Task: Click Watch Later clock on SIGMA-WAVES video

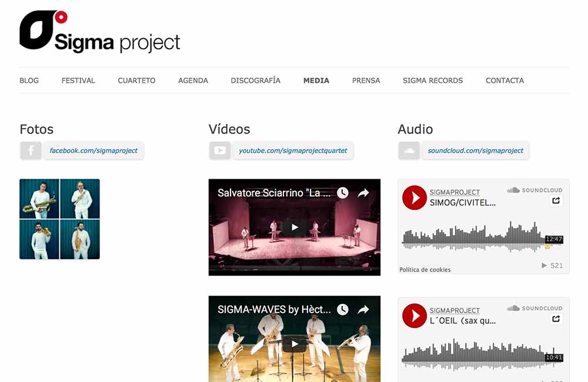Action: point(342,310)
